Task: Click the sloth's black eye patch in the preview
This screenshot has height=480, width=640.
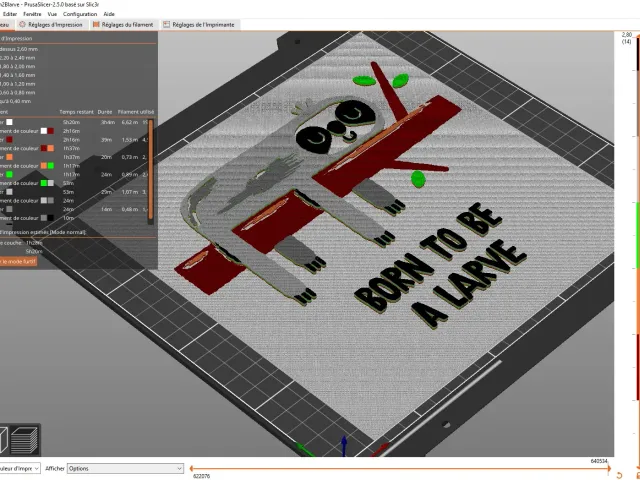Action: click(315, 140)
